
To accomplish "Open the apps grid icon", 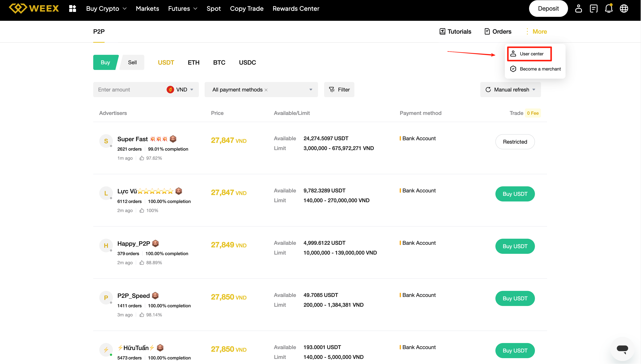I will pos(73,9).
